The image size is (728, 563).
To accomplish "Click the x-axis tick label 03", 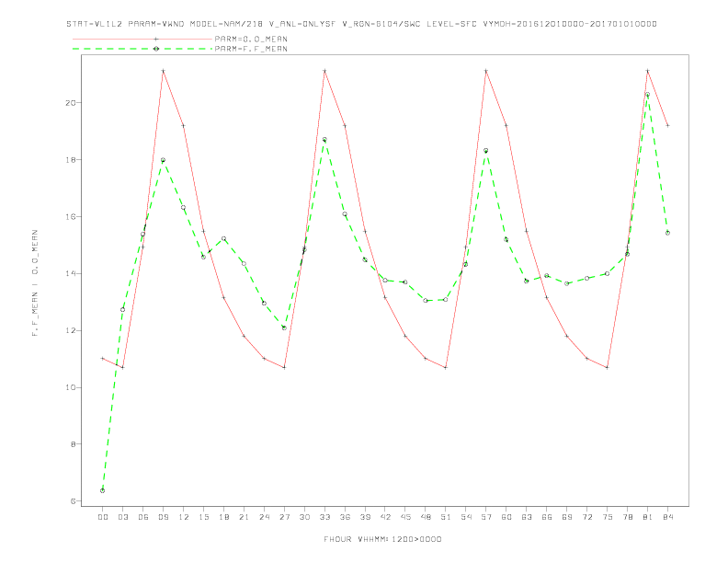I will click(122, 517).
